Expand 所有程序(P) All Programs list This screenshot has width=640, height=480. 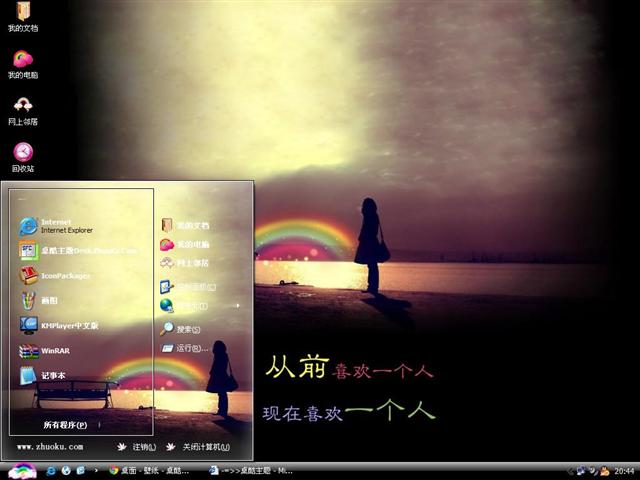coord(72,425)
